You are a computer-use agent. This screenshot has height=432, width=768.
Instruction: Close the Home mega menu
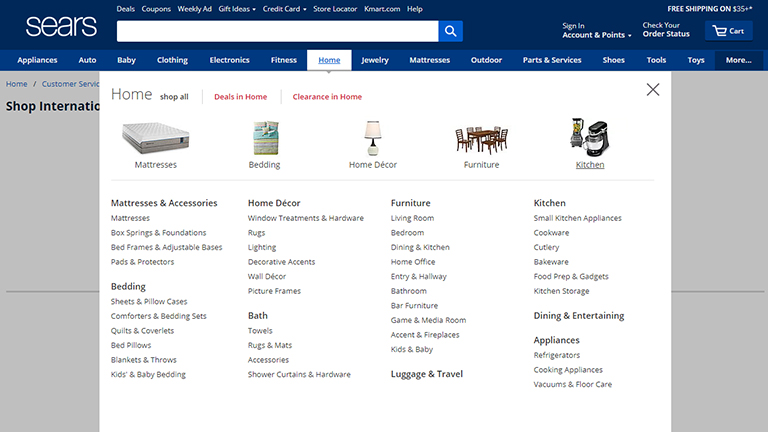(x=653, y=90)
